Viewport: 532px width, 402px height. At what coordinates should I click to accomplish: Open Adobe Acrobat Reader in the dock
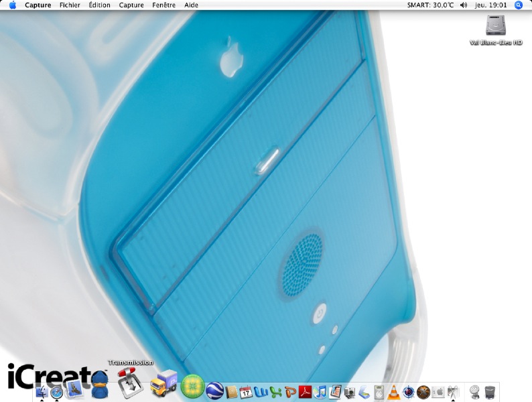tap(305, 392)
